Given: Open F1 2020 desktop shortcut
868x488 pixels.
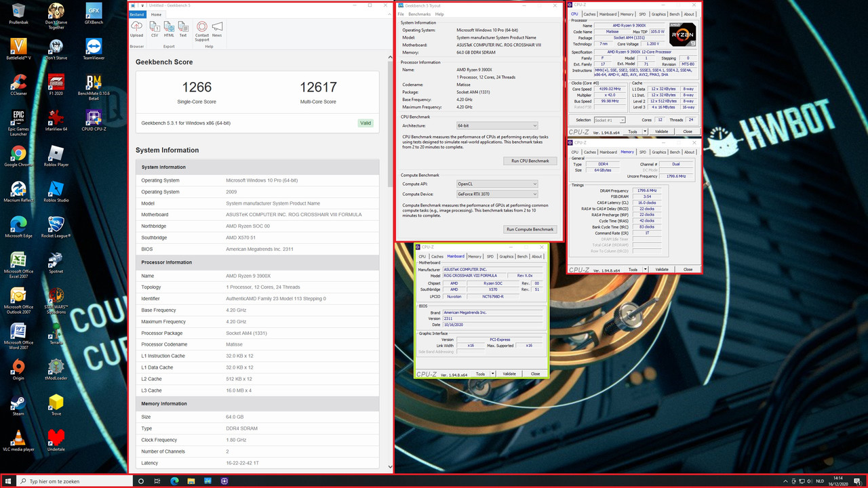Looking at the screenshot, I should pos(56,85).
